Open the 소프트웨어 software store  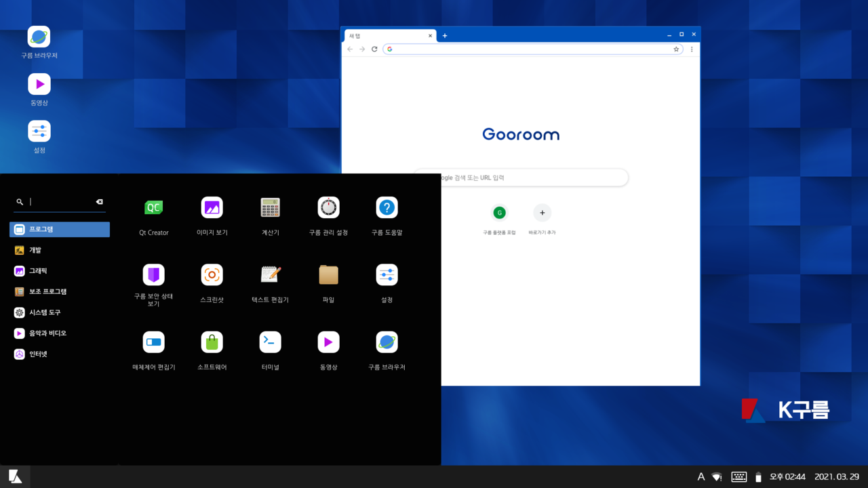click(x=212, y=342)
